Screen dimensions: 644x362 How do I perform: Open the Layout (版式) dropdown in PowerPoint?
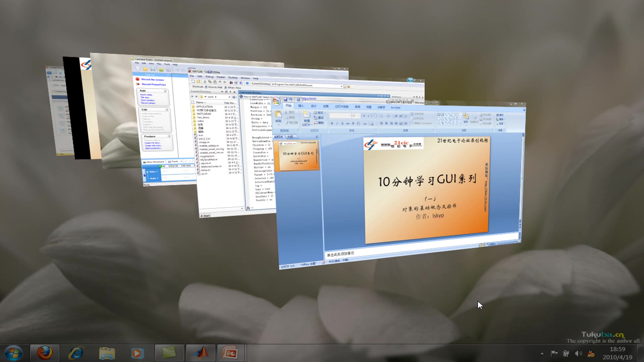pyautogui.click(x=320, y=113)
